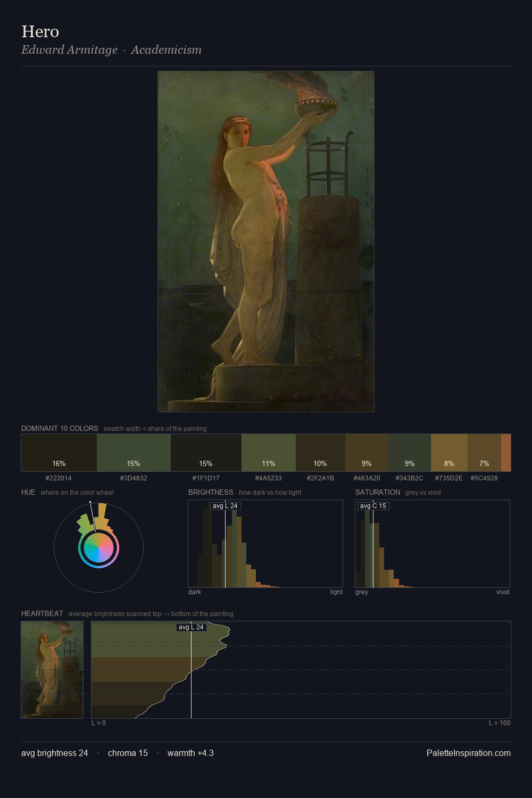Viewport: 532px width, 798px height.
Task: Click the hex code #5C4928 text
Action: click(x=484, y=478)
